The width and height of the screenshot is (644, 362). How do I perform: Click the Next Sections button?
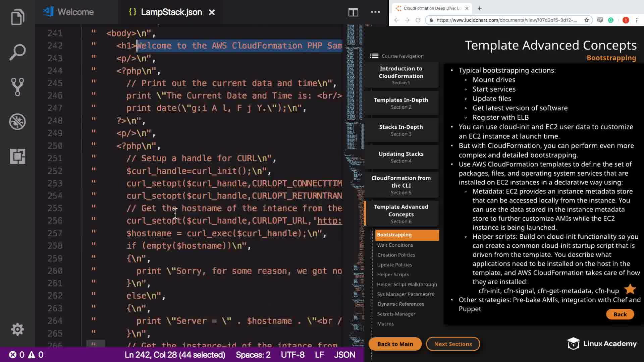(x=452, y=344)
